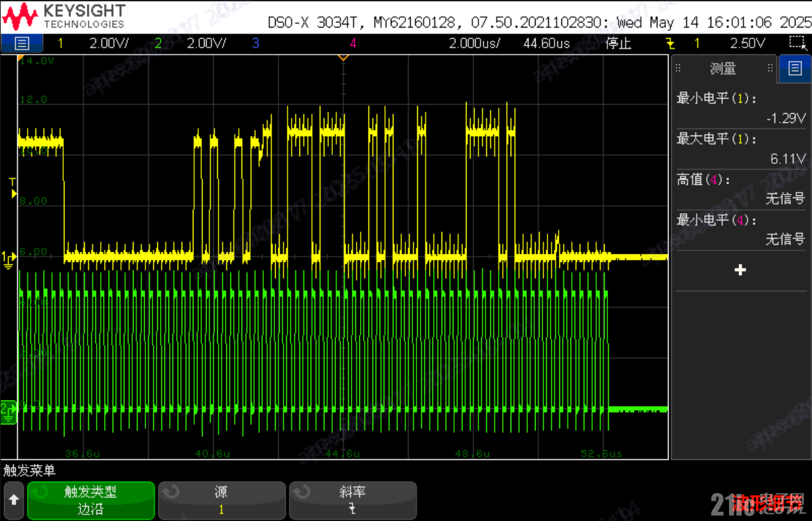This screenshot has height=521, width=812.
Task: Select channel 1 vertical scale 2.00V/
Action: (109, 44)
